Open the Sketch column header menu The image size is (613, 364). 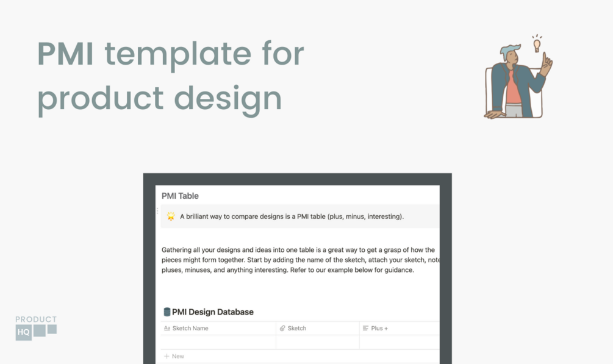pyautogui.click(x=317, y=329)
